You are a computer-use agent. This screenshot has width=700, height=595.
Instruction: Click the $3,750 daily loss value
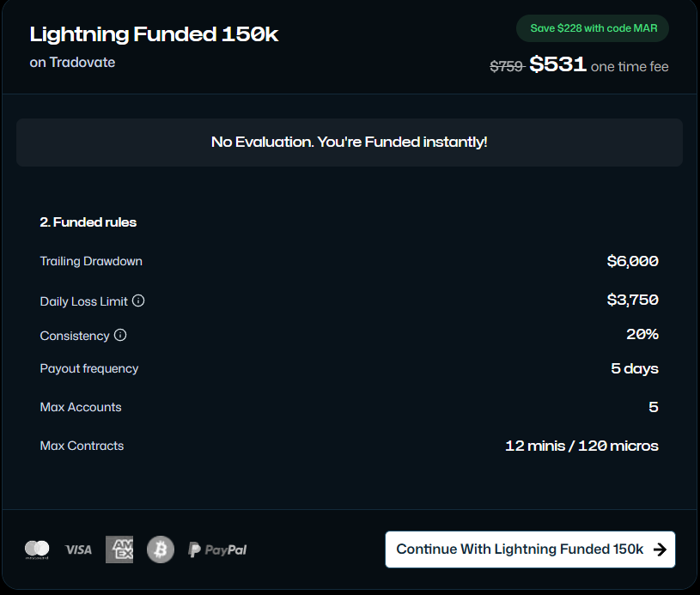pos(633,300)
